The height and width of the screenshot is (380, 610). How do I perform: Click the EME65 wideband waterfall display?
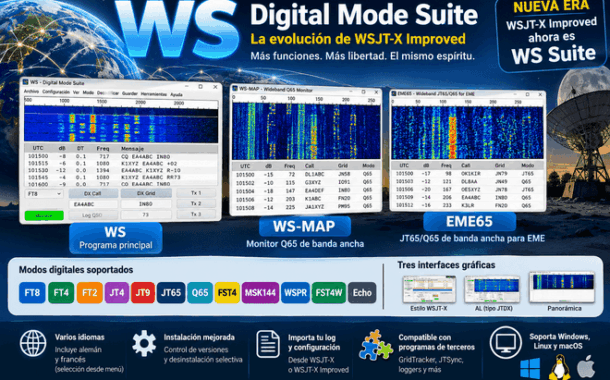467,132
